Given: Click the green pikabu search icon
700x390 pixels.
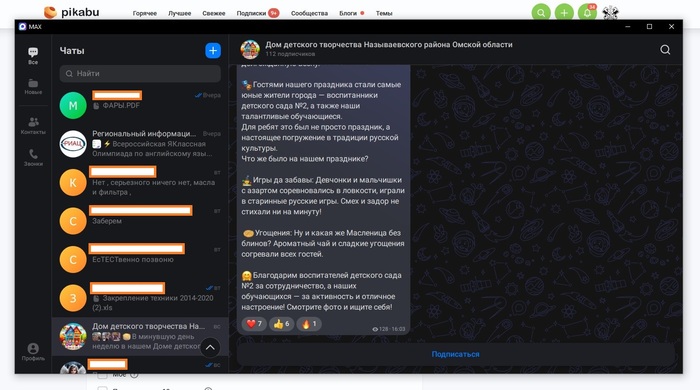Looking at the screenshot, I should [541, 12].
